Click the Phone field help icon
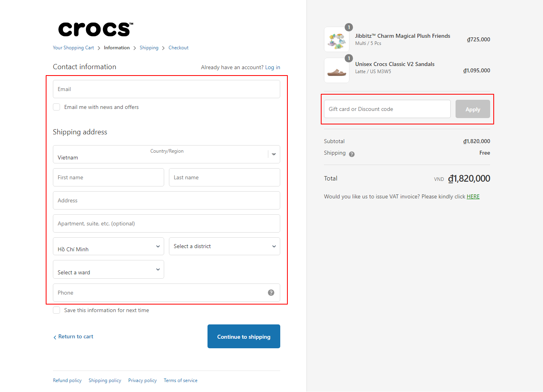This screenshot has width=543, height=392. click(271, 293)
